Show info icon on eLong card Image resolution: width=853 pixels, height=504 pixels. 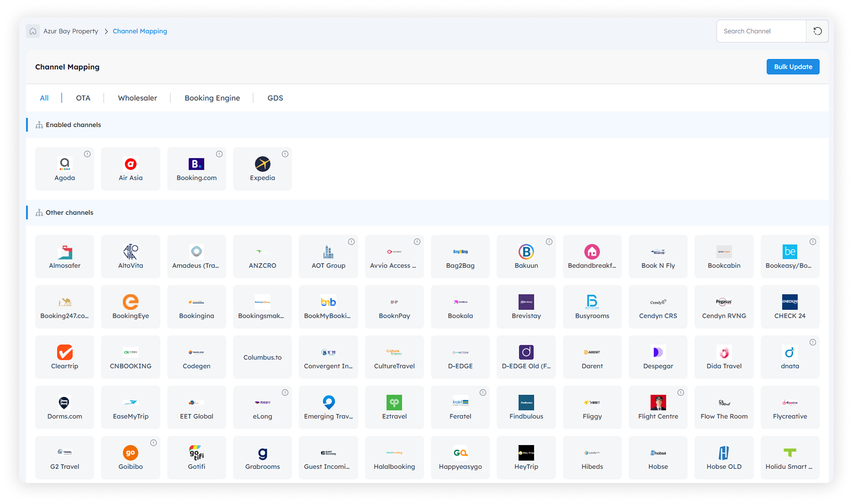pyautogui.click(x=285, y=393)
